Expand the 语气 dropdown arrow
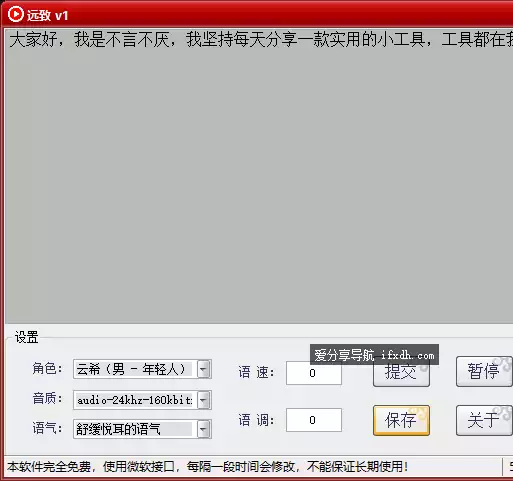 [204, 429]
